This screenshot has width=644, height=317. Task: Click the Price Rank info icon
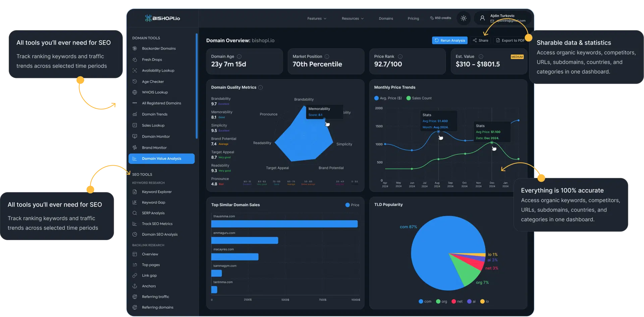tap(400, 56)
